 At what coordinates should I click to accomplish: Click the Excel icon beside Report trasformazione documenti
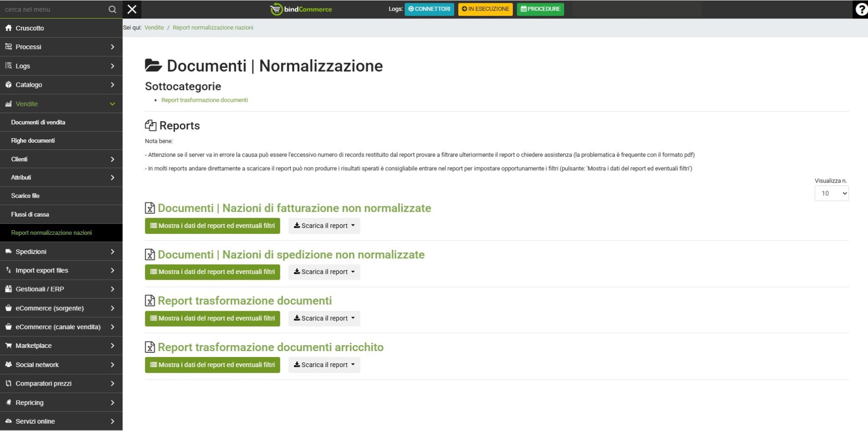pos(150,301)
